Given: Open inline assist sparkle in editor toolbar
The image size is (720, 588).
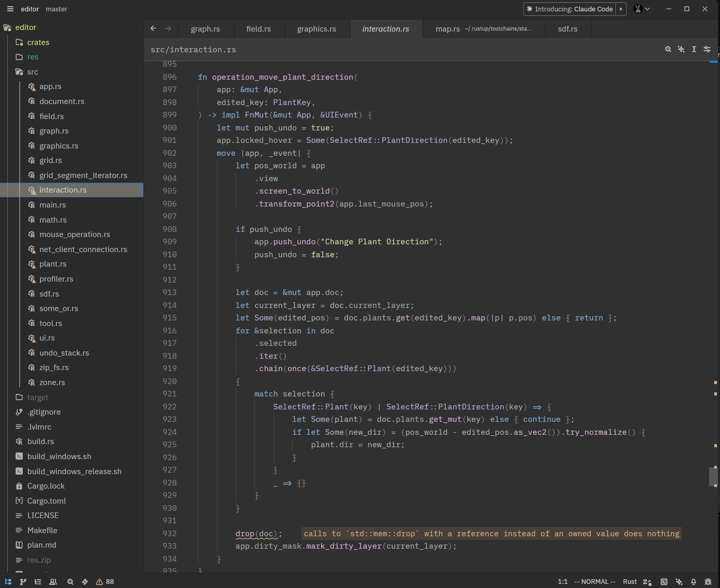Looking at the screenshot, I should [681, 49].
